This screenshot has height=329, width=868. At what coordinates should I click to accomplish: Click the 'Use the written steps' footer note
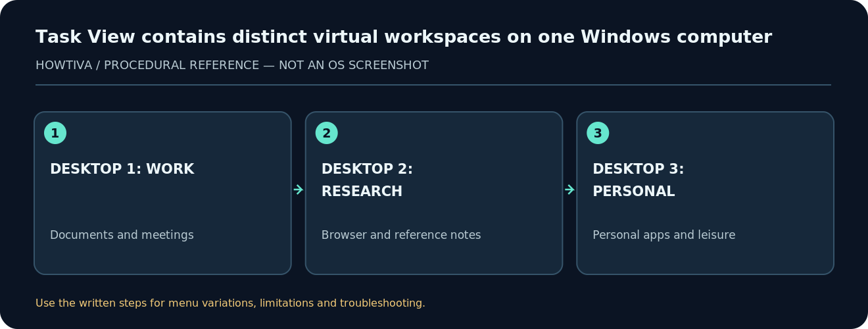(230, 303)
